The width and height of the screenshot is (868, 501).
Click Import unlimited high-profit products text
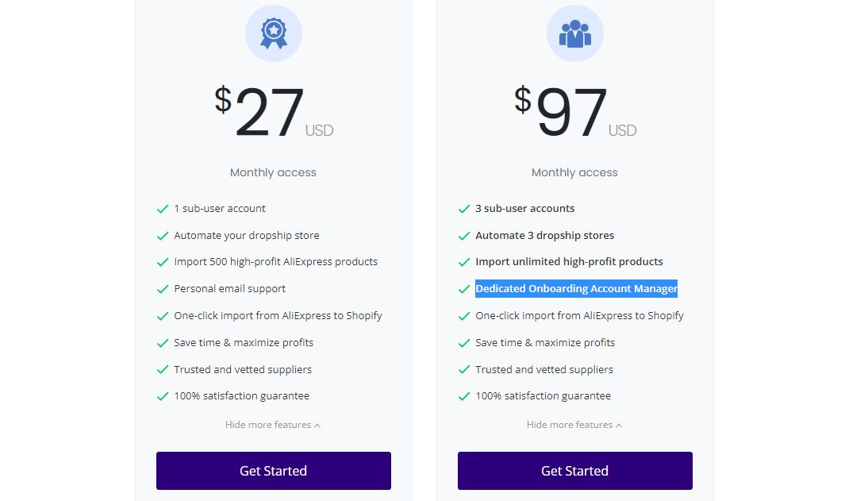569,261
